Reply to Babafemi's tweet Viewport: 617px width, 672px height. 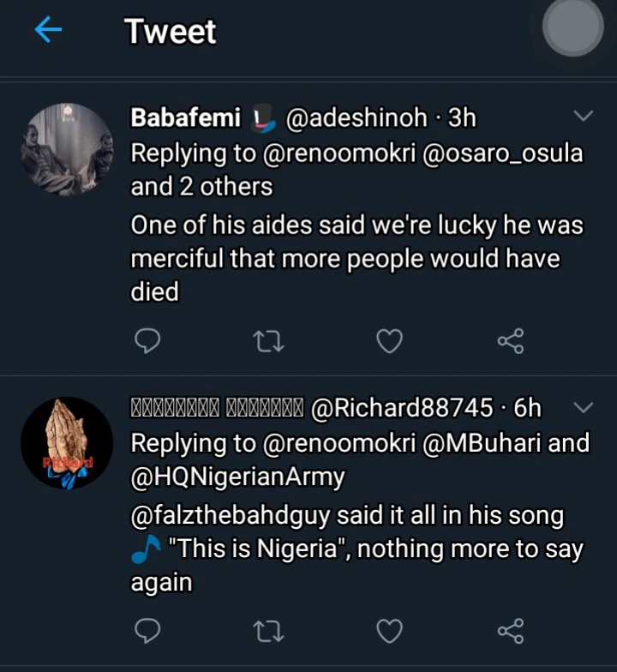point(148,342)
